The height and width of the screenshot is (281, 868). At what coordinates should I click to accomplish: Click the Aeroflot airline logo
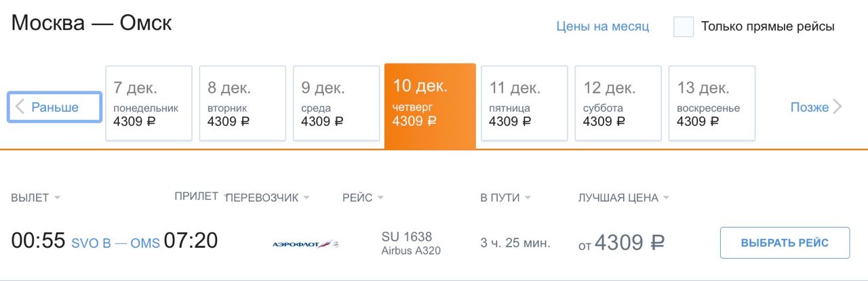[305, 244]
